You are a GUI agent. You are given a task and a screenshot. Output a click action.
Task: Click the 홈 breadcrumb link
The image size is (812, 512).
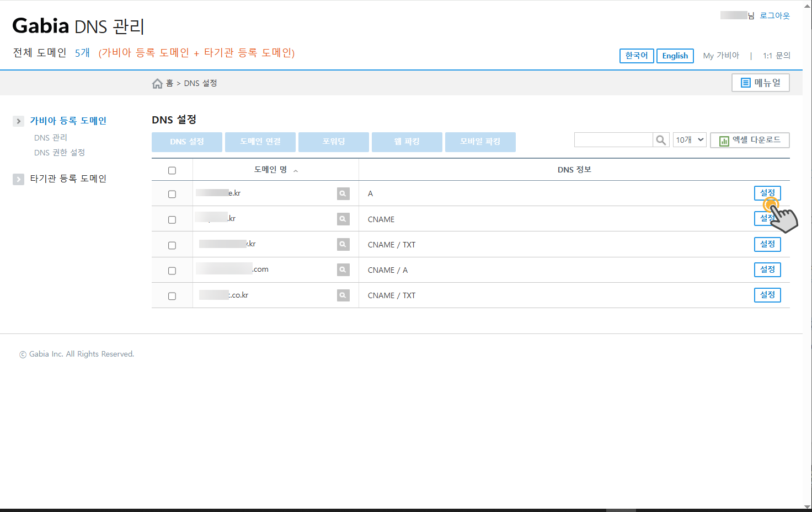pos(169,83)
